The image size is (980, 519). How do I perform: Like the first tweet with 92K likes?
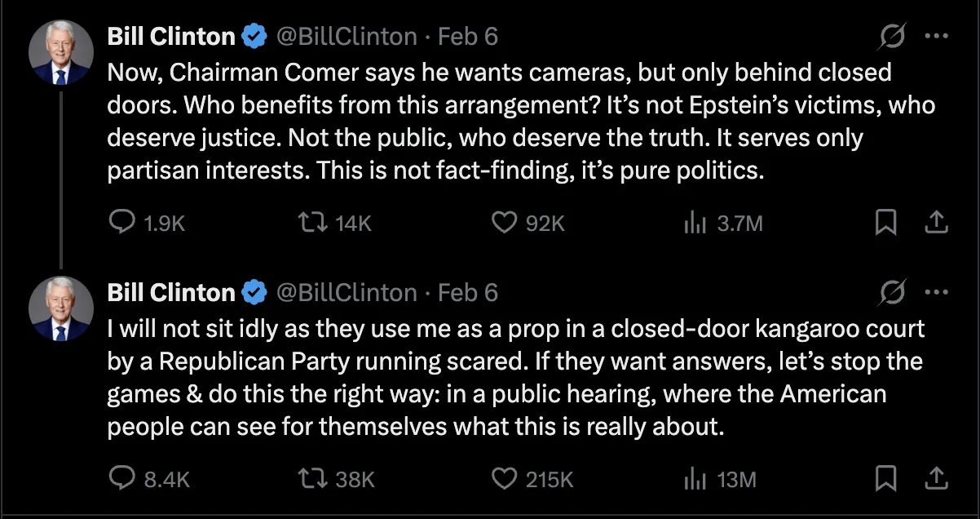point(505,222)
